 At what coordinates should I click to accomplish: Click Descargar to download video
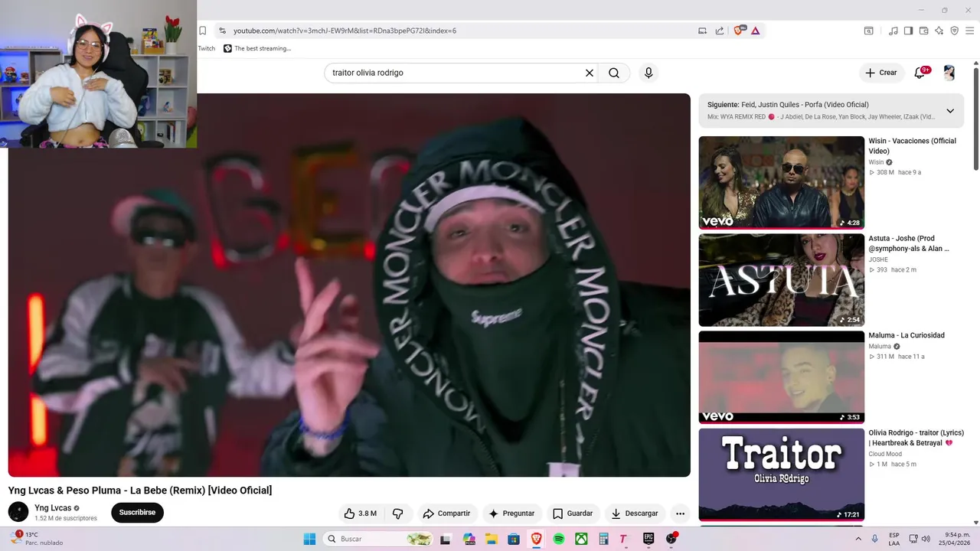tap(634, 514)
